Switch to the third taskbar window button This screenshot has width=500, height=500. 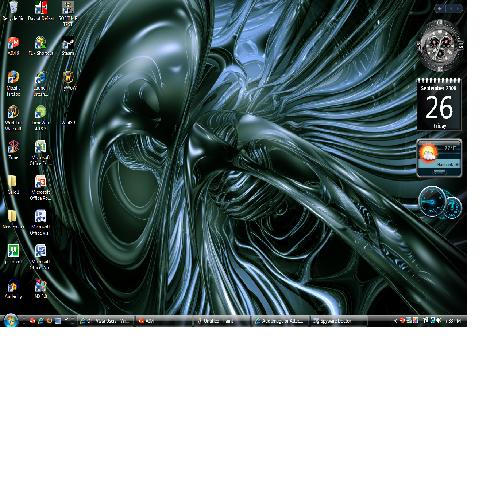[x=222, y=321]
